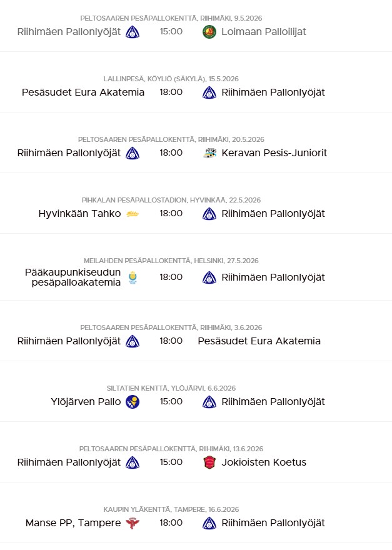Click Pesäsudet Eura Akatemia in 3.6.2026 match

click(259, 341)
